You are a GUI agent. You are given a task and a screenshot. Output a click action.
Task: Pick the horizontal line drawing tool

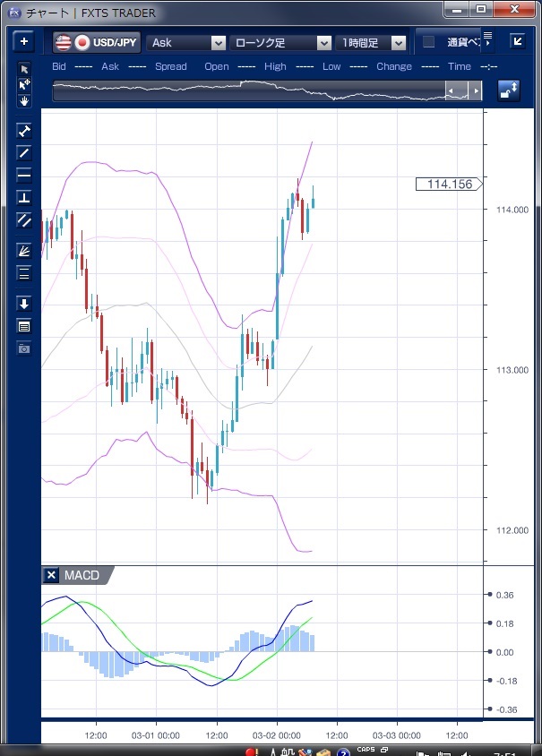[24, 175]
